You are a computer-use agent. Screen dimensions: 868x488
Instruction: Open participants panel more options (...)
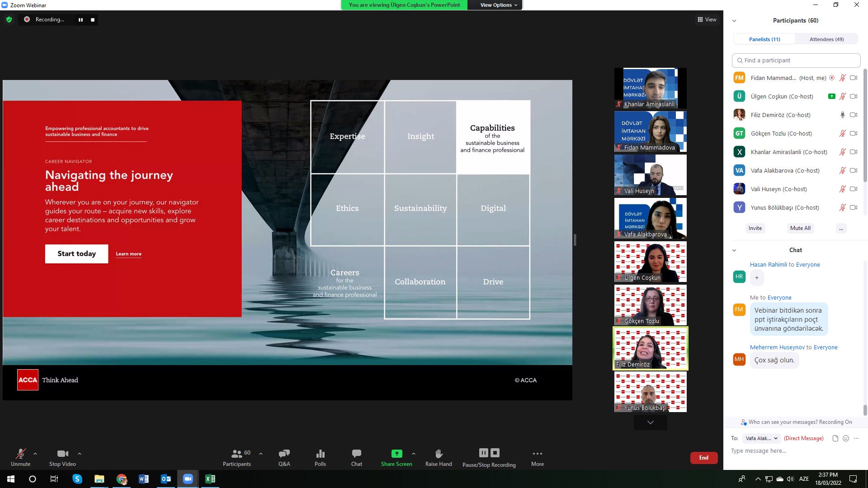(x=841, y=228)
